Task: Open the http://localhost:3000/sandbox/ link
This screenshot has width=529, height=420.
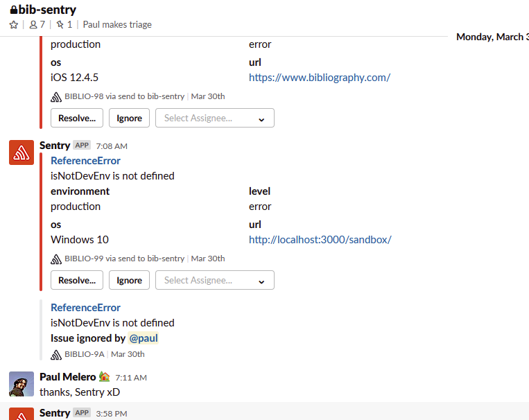Action: click(320, 240)
